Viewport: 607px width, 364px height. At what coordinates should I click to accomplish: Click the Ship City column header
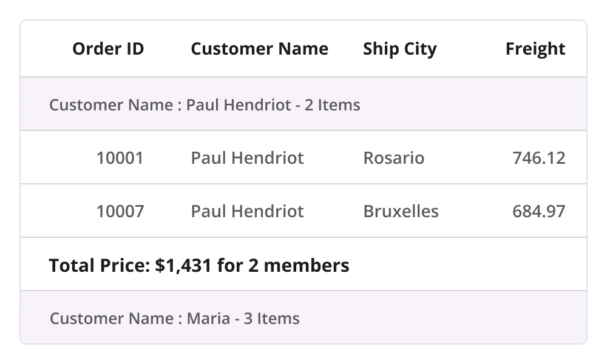(x=399, y=49)
